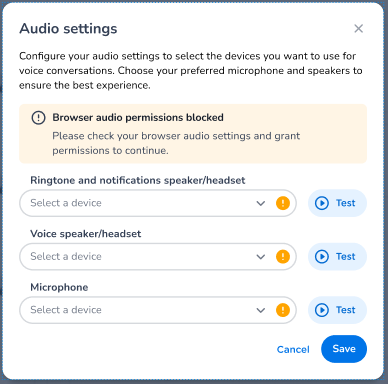Expand the Microphone dropdown chevron
388x384 pixels.
(261, 310)
